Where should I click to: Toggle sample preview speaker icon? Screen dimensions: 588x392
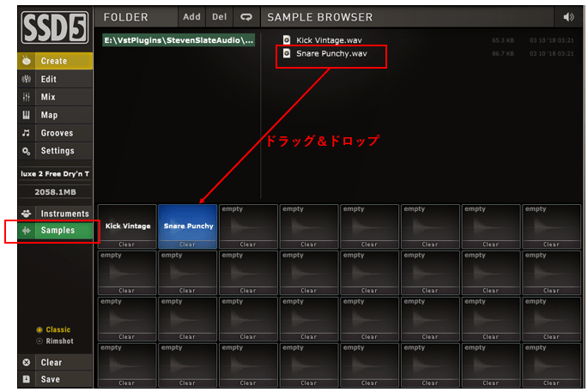pos(568,17)
